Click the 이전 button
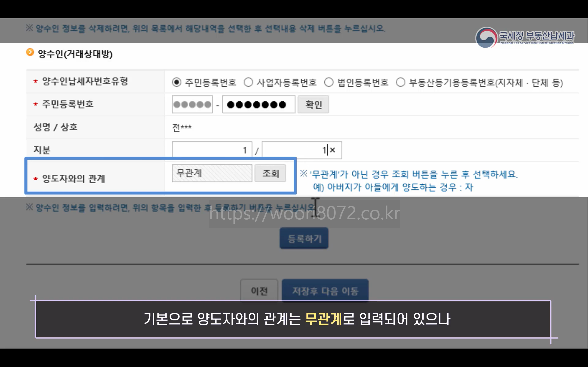The height and width of the screenshot is (367, 588). 259,291
